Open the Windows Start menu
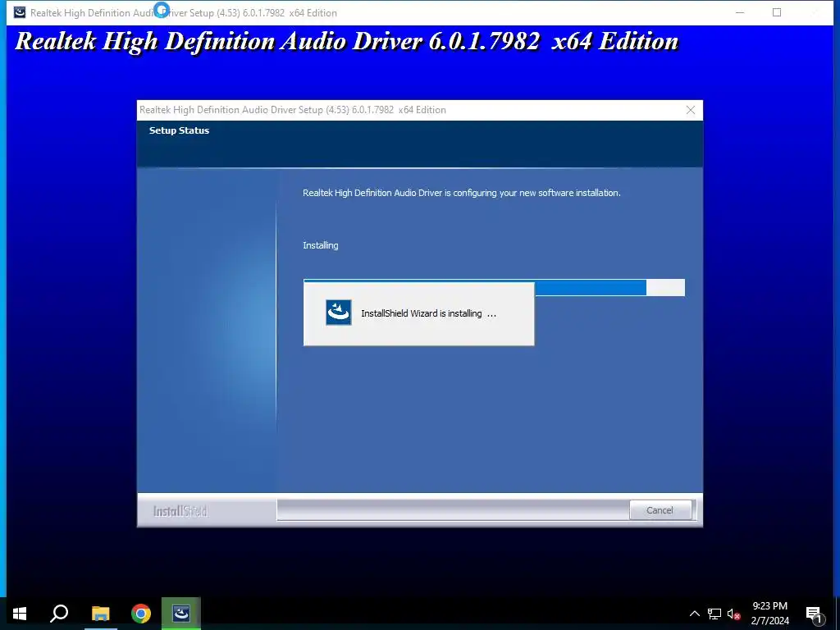Image resolution: width=840 pixels, height=630 pixels. click(x=20, y=614)
